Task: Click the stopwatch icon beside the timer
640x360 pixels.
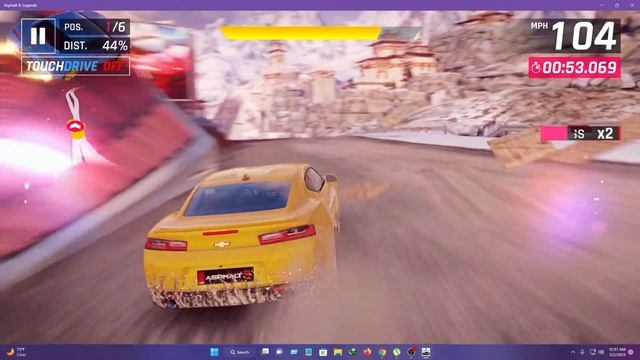Action: (x=536, y=68)
